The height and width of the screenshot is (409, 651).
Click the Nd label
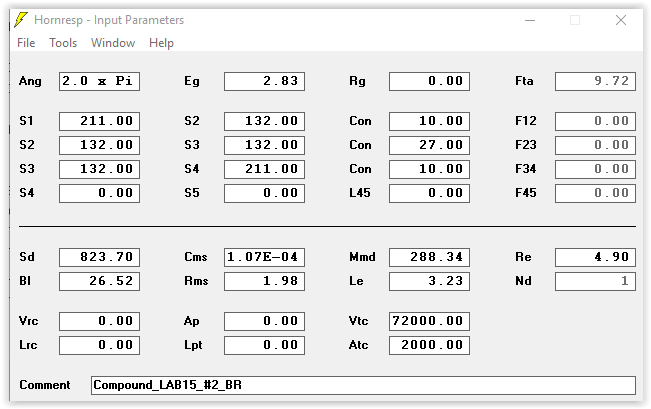[523, 281]
